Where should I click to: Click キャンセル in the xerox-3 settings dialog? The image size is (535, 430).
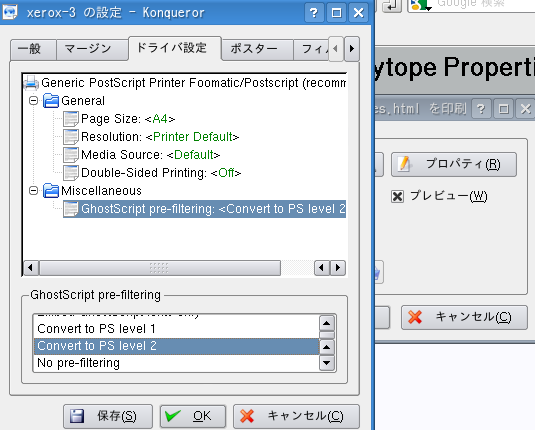coord(296,416)
